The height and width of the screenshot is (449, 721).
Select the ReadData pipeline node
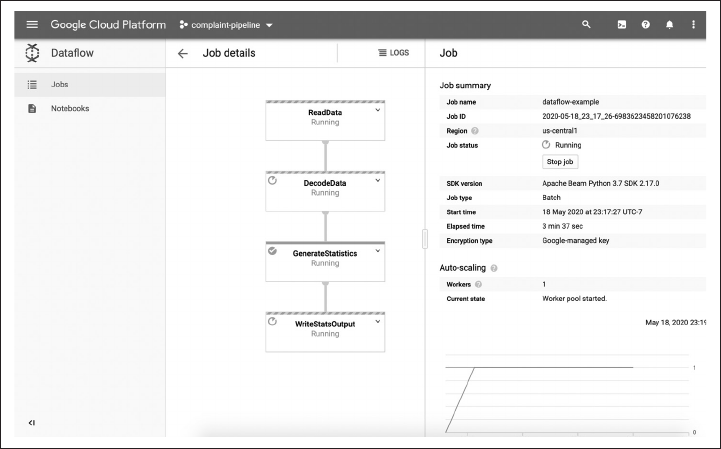pyautogui.click(x=325, y=121)
